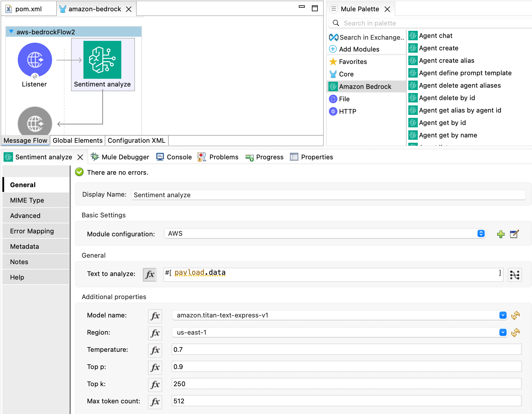Open the Mule Debugger view
Image resolution: width=532 pixels, height=414 pixels.
pos(120,157)
